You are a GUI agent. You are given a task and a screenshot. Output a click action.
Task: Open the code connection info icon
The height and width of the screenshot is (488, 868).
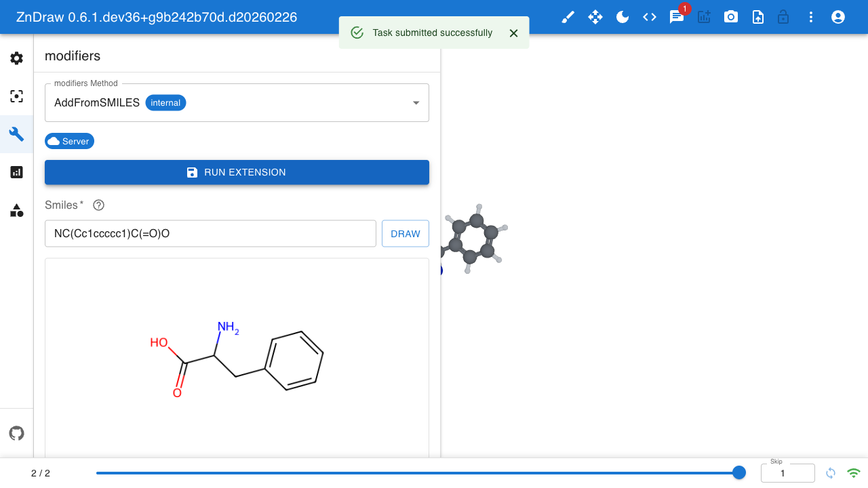pyautogui.click(x=650, y=17)
